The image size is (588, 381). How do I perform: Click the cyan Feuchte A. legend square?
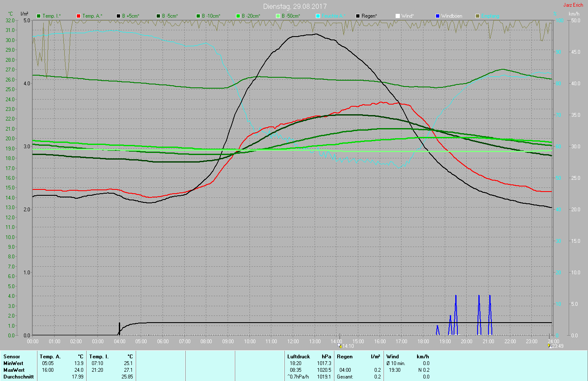[x=318, y=16]
